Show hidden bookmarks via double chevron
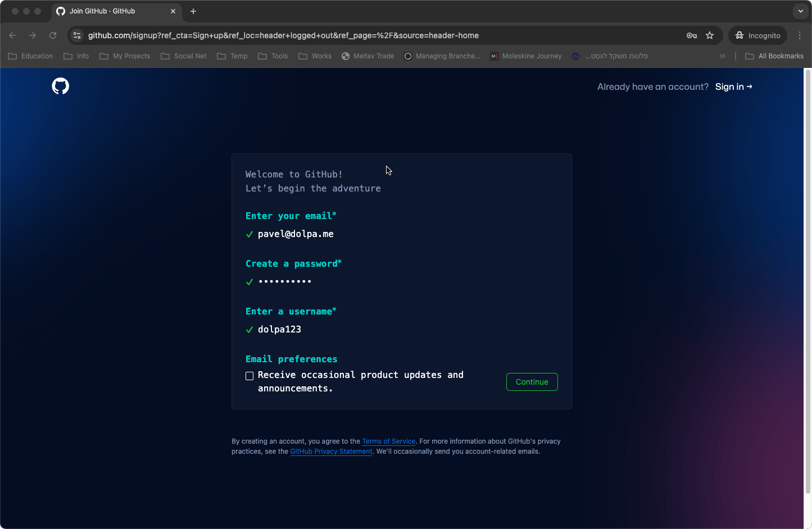Image resolution: width=812 pixels, height=529 pixels. pos(723,56)
